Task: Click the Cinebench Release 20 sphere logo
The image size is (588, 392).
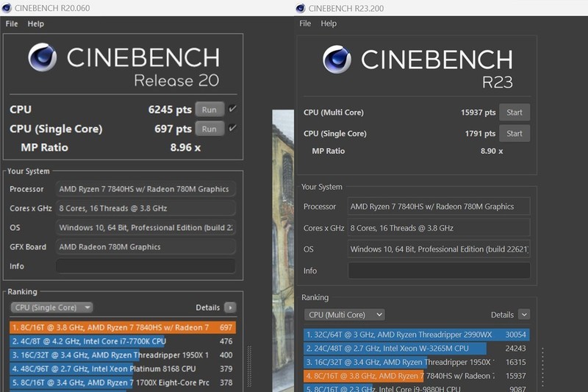Action: click(x=43, y=57)
